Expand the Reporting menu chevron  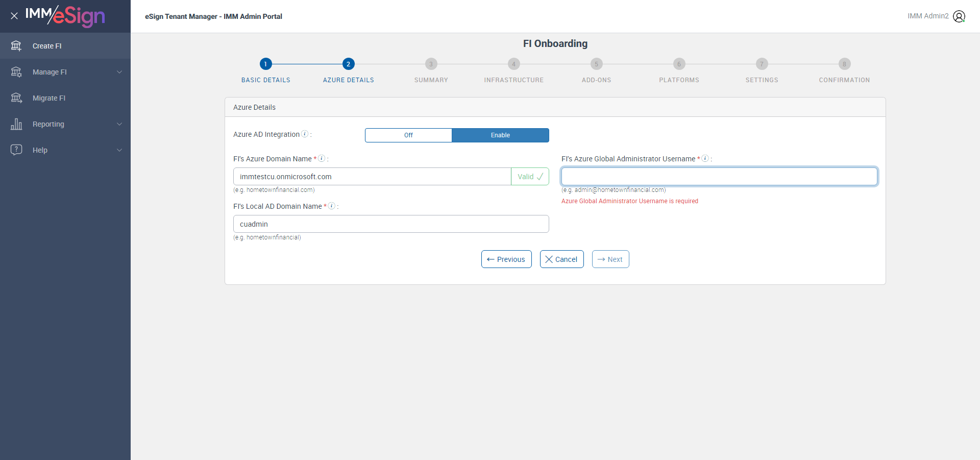(119, 124)
